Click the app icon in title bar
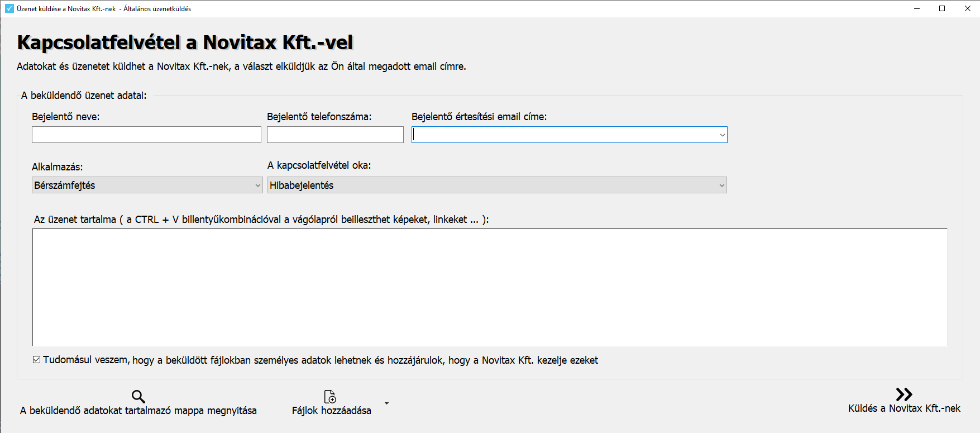Image resolution: width=980 pixels, height=433 pixels. point(9,8)
